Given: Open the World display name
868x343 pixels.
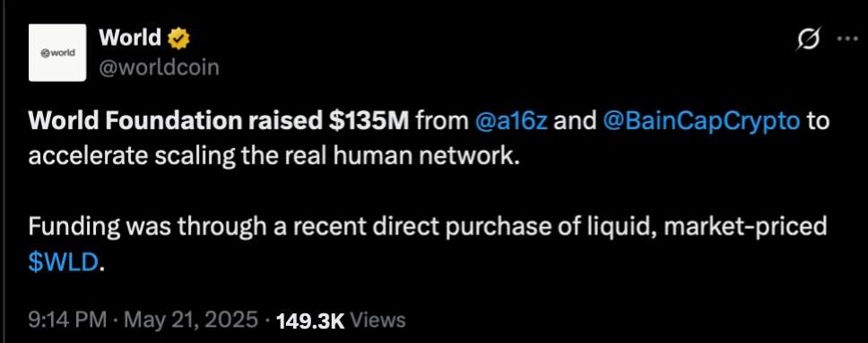Looking at the screenshot, I should 130,39.
